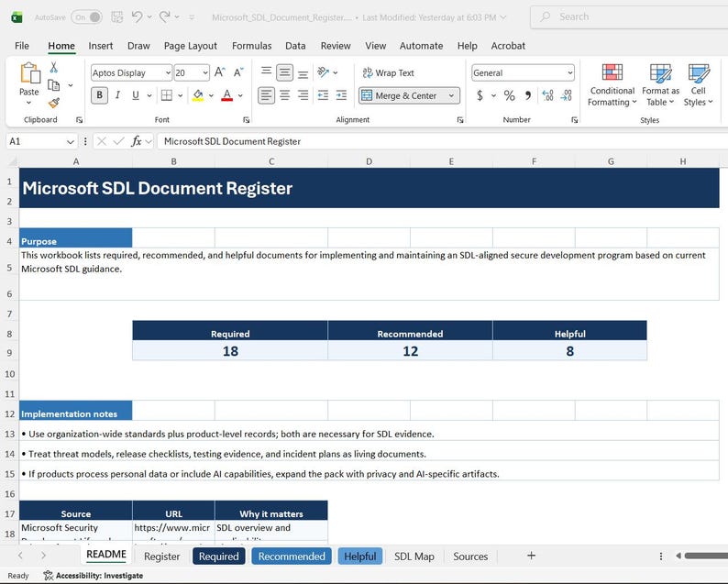Toggle Bold formatting button
The height and width of the screenshot is (584, 728).
coord(99,95)
